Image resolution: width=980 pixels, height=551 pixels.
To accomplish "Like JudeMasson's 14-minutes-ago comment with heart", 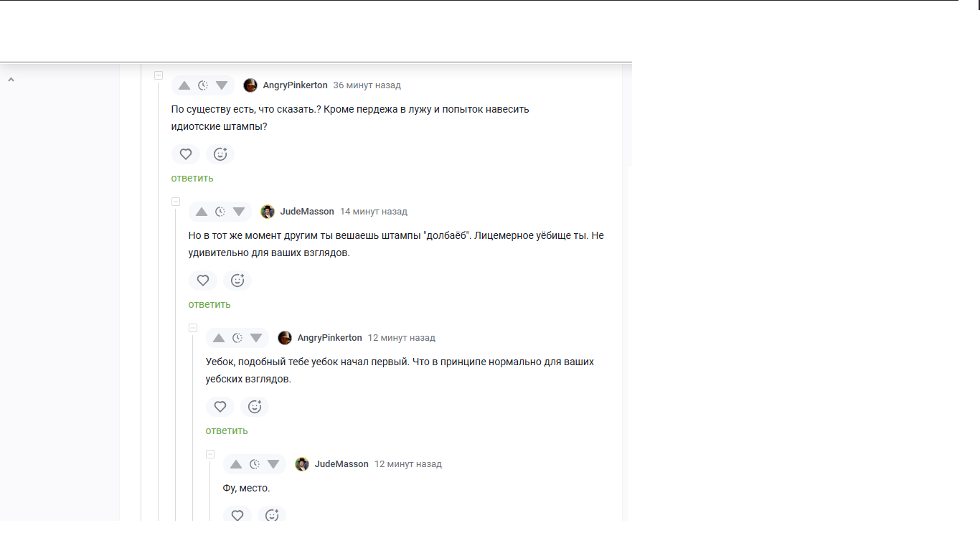I will [x=203, y=281].
